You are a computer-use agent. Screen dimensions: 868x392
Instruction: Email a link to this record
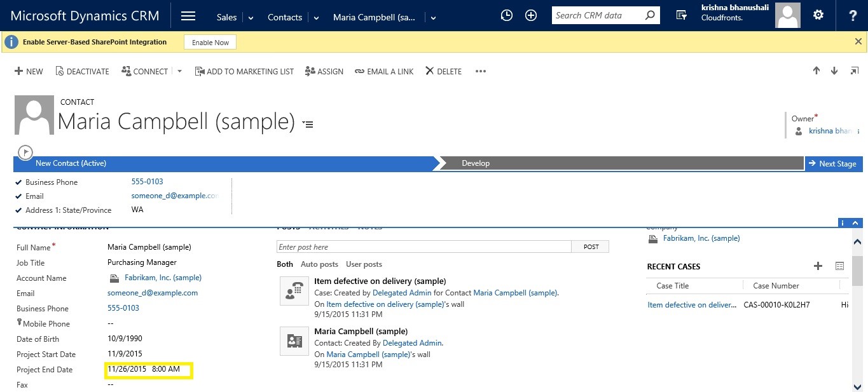pos(384,71)
